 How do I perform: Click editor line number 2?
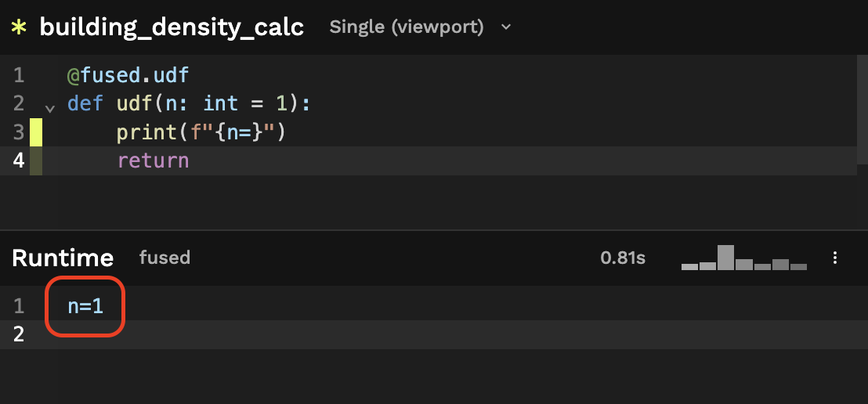(x=19, y=103)
